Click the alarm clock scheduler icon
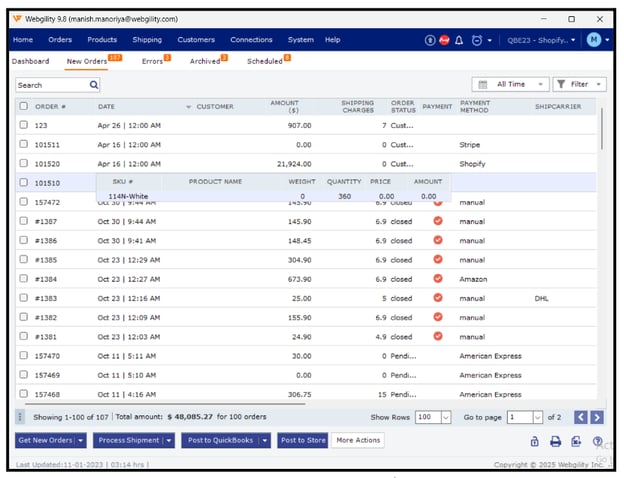Image resolution: width=624 pixels, height=478 pixels. click(x=476, y=40)
